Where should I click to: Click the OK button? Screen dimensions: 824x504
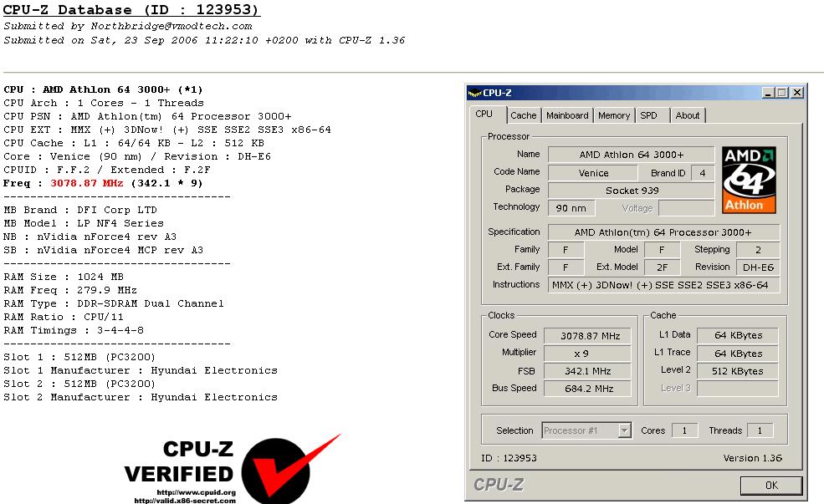[771, 486]
